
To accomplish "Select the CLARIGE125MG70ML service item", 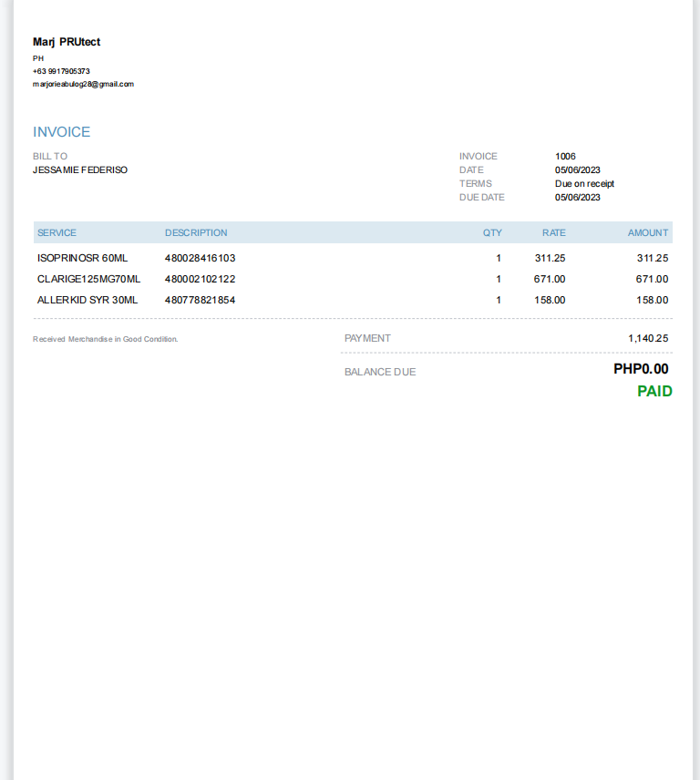I will click(89, 279).
